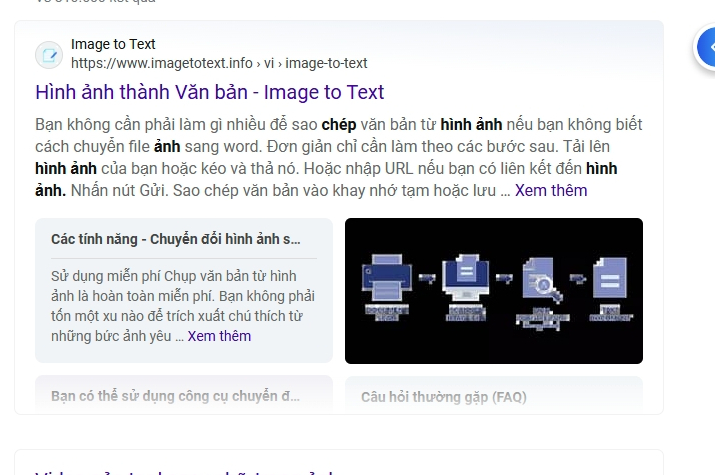Click 'Xem thêm' after the main snippet
Screen dimensions: 715x475
click(551, 190)
